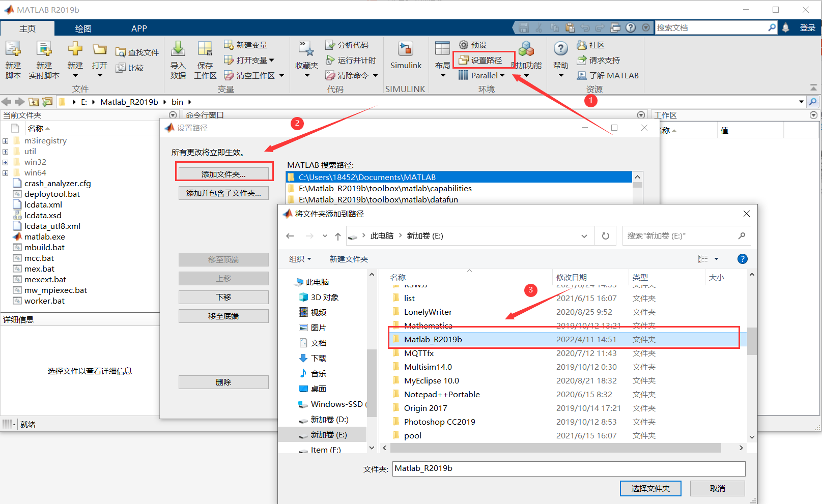Image resolution: width=822 pixels, height=504 pixels.
Task: Switch to the 绘图 ribbon tab
Action: pyautogui.click(x=82, y=28)
